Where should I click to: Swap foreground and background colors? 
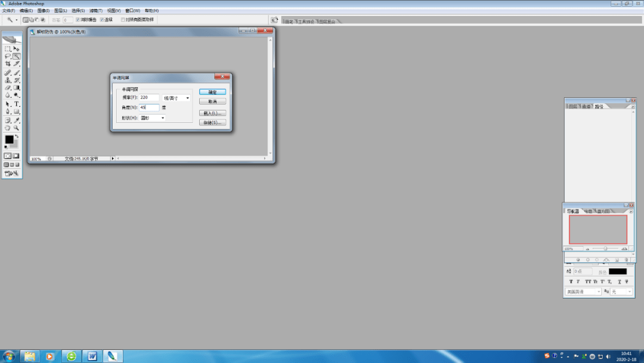17,136
